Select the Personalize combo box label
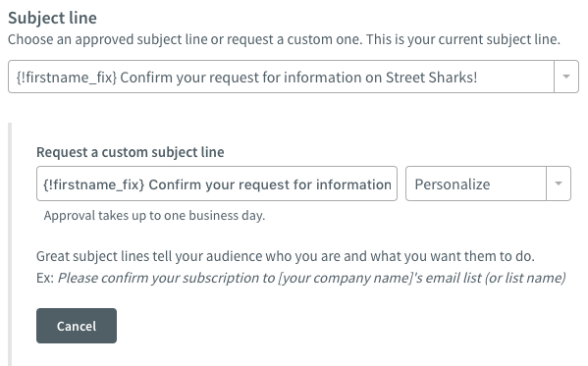The height and width of the screenshot is (366, 588). [x=453, y=184]
